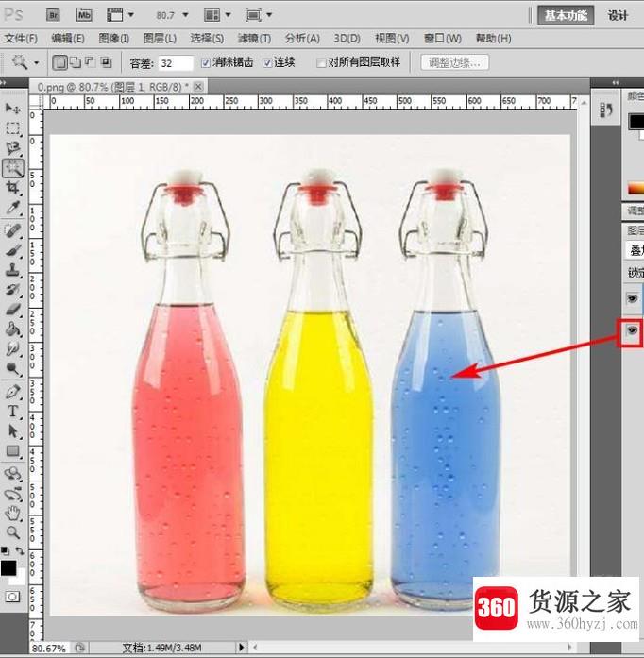The width and height of the screenshot is (644, 658).
Task: Reset default foreground and background colors
Action: tap(5, 550)
